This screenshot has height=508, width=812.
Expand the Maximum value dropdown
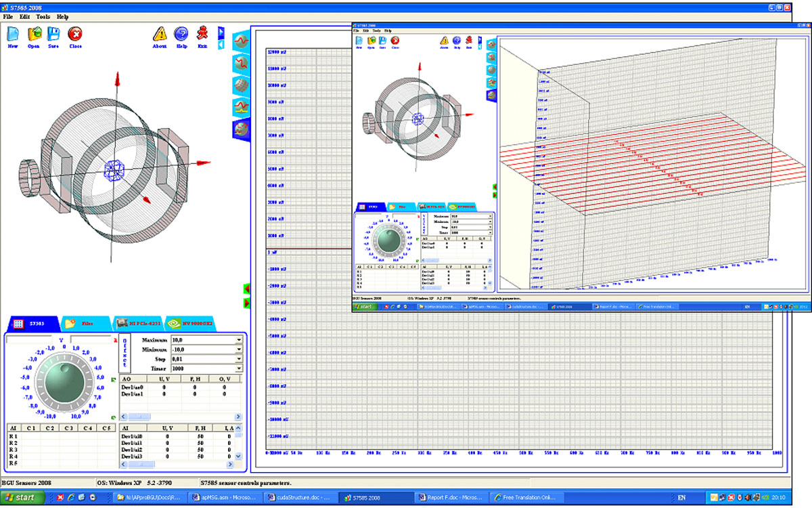click(239, 340)
